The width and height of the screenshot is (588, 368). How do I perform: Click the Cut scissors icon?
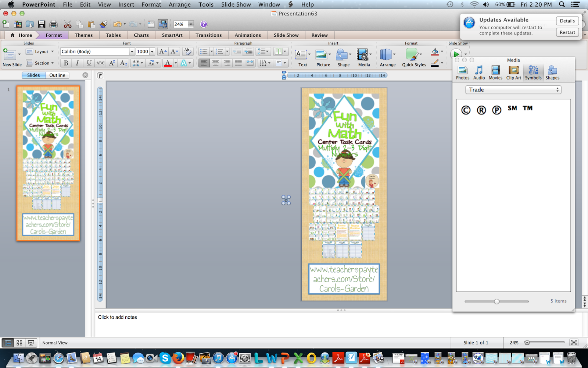(68, 24)
